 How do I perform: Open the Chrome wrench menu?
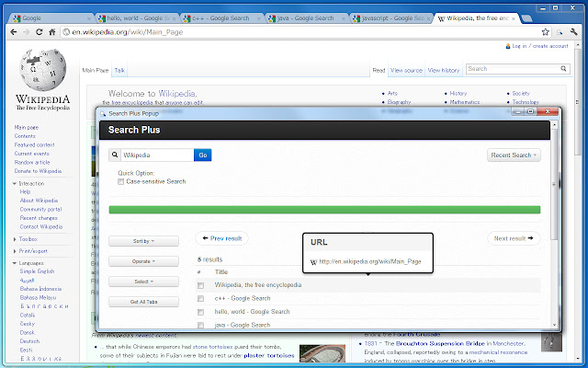tap(573, 32)
